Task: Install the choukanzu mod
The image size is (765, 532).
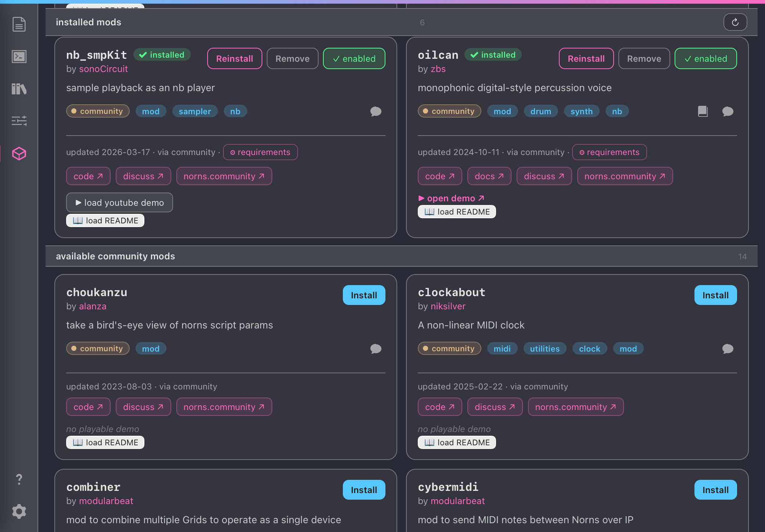Action: 364,295
